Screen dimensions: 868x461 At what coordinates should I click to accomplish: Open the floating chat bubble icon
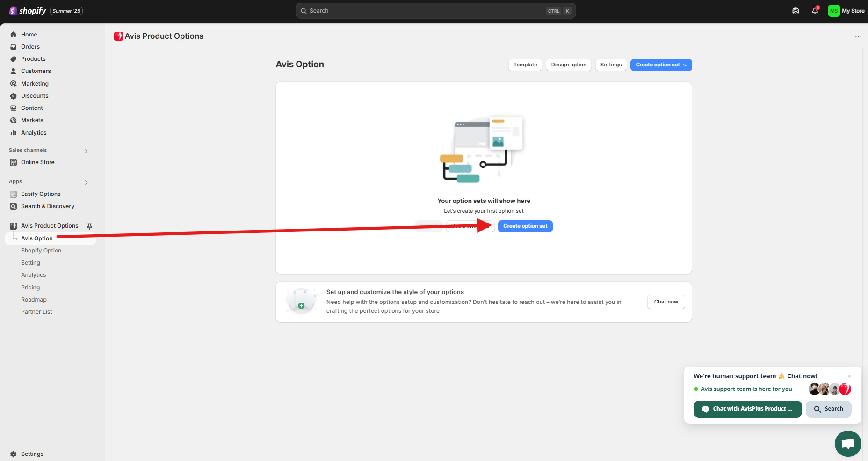[847, 443]
